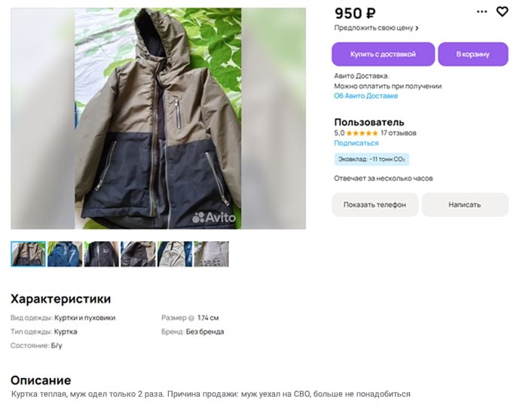
Task: Subscribe via 'Подписаться' link
Action: pos(356,143)
